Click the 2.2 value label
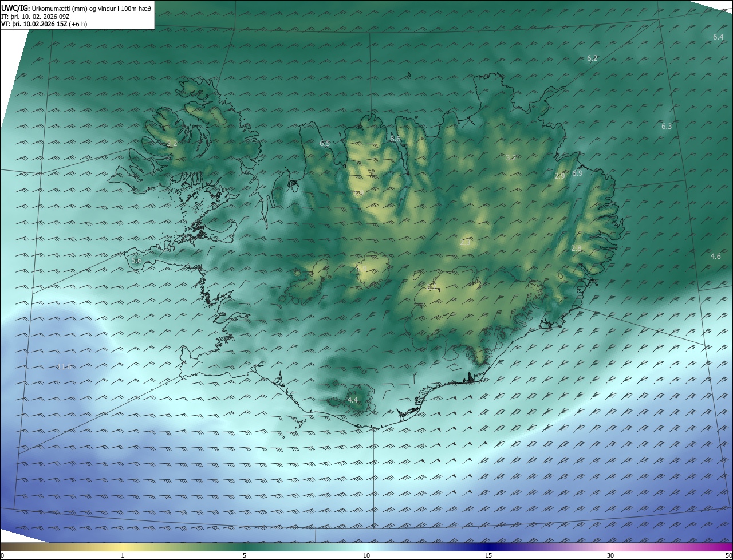This screenshot has width=733, height=560. pos(431,287)
